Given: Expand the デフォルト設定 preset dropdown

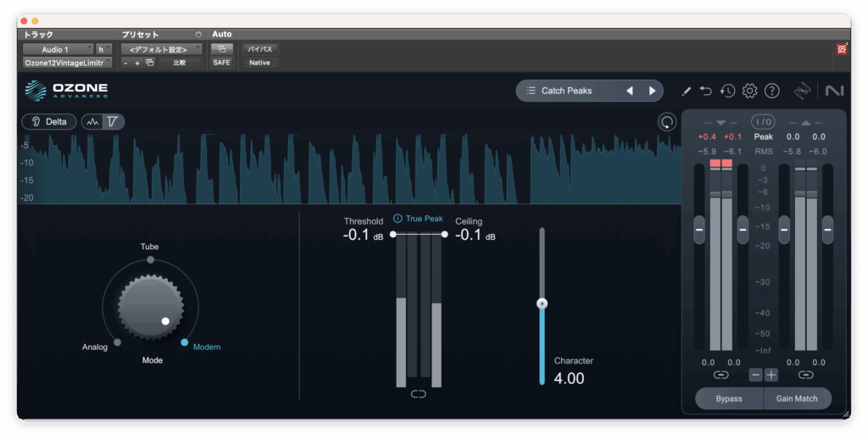Looking at the screenshot, I should tap(160, 49).
